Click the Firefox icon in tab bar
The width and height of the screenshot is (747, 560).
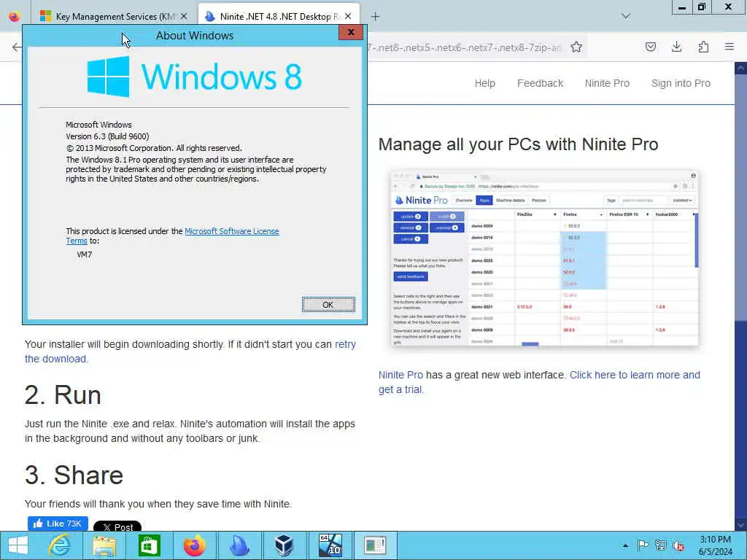point(15,17)
